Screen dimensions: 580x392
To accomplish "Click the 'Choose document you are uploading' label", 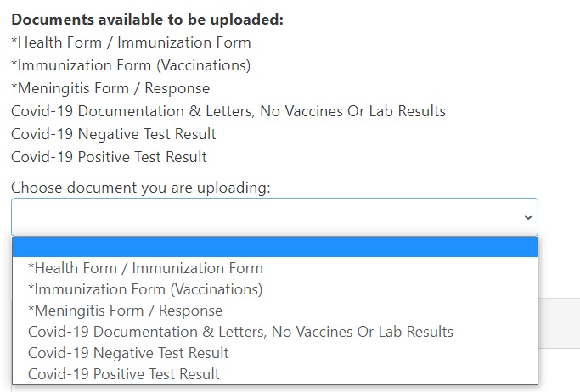I will [x=141, y=188].
